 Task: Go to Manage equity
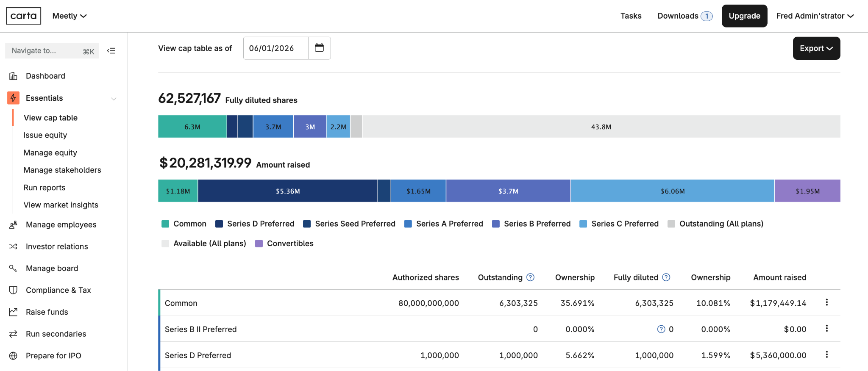tap(50, 152)
